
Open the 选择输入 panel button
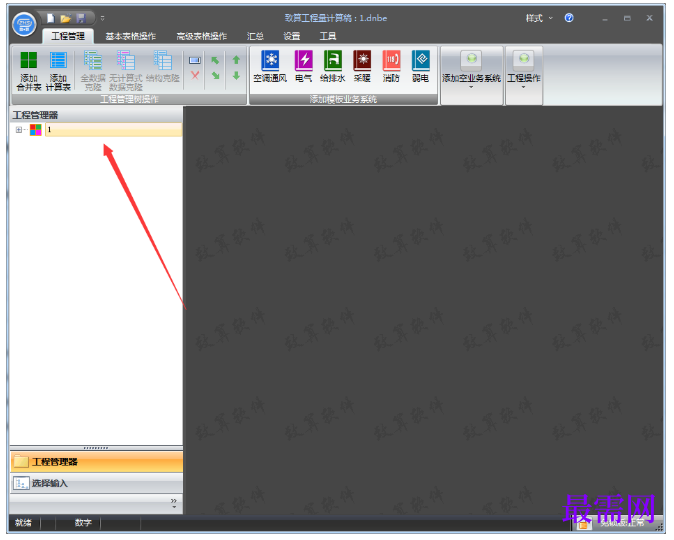96,483
